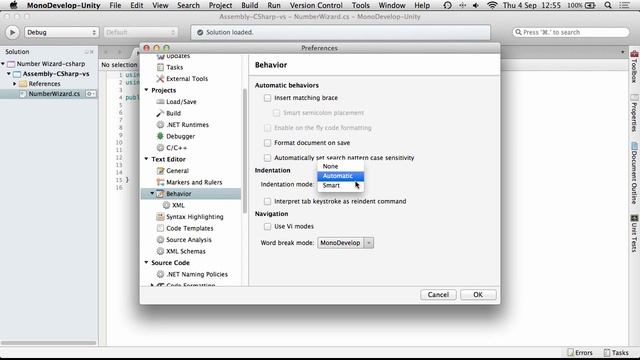
Task: Collapse the Projects category
Action: point(146,90)
